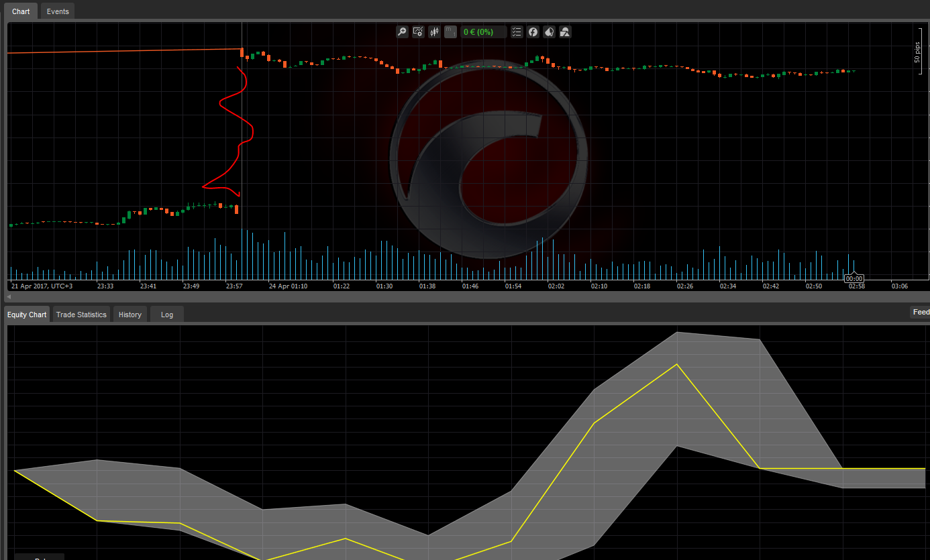Image resolution: width=930 pixels, height=560 pixels.
Task: Click the '24 Apr 01:10' time label
Action: pos(288,286)
